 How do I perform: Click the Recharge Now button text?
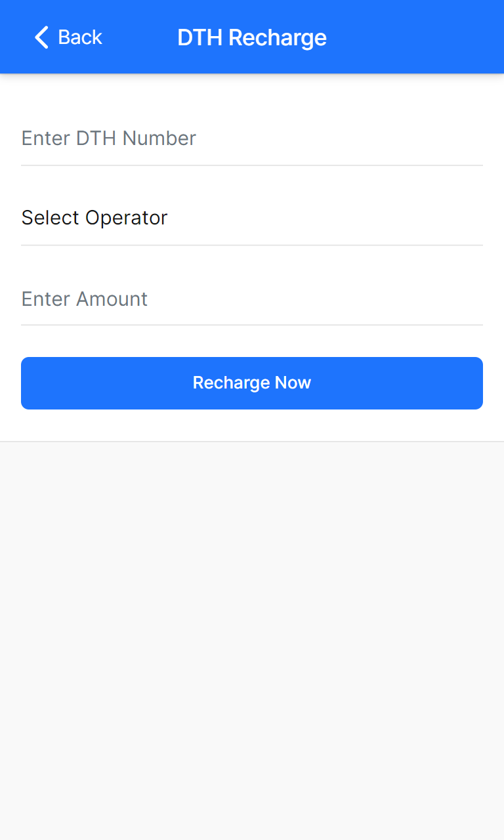pyautogui.click(x=252, y=383)
